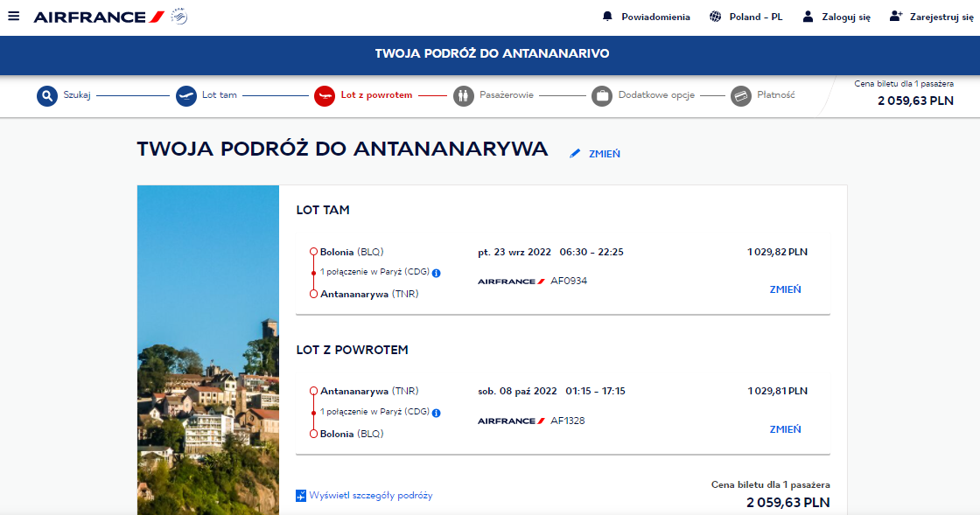Go to the Płatność step
Viewport: 980px width, 515px height.
click(x=775, y=95)
